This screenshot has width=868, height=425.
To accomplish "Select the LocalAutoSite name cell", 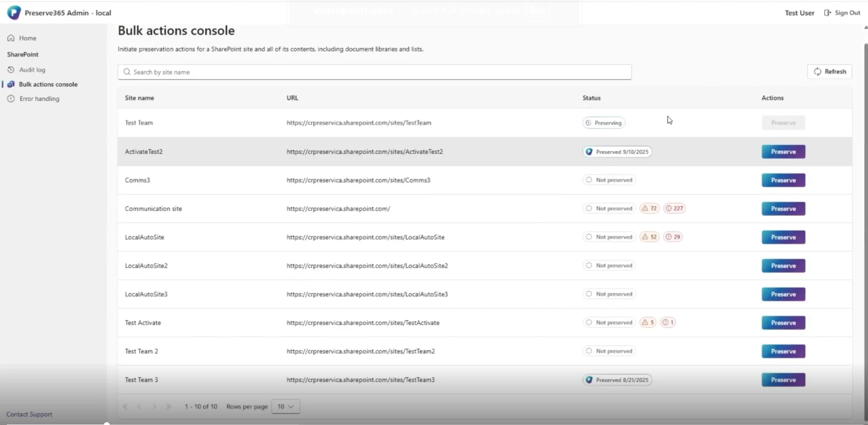I will (145, 237).
